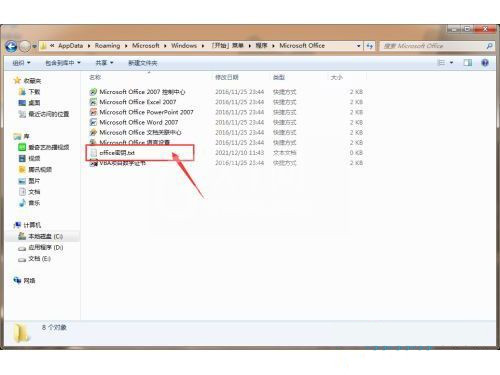The height and width of the screenshot is (375, 500).
Task: Expand the address bar history dropdown arrow
Action: pos(359,46)
